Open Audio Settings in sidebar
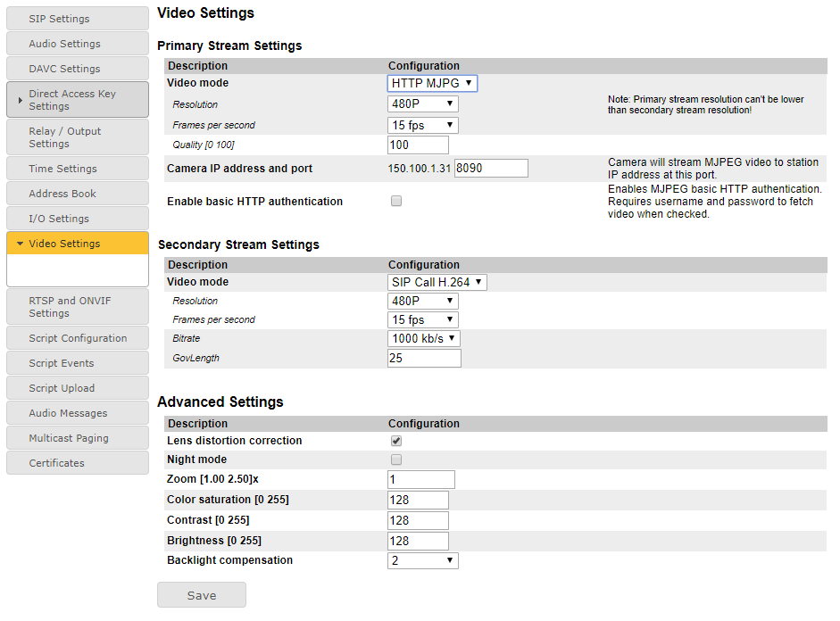Viewport: 840px width, 621px height. click(x=77, y=44)
